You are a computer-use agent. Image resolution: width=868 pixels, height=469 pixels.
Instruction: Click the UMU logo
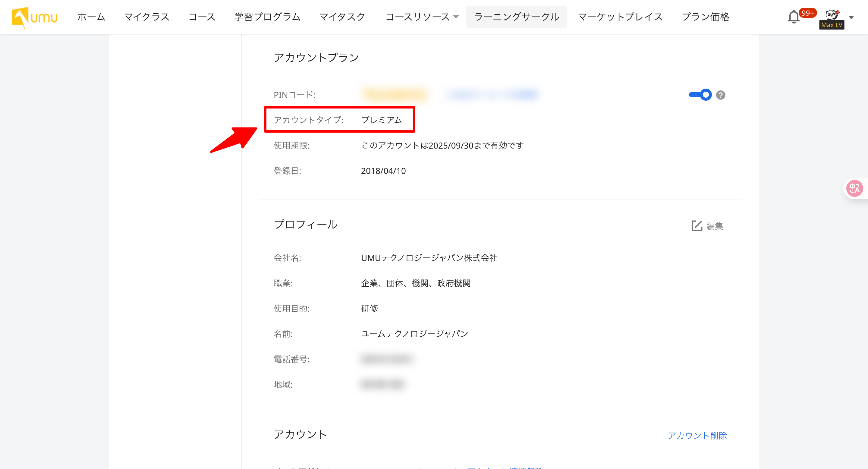pyautogui.click(x=35, y=17)
